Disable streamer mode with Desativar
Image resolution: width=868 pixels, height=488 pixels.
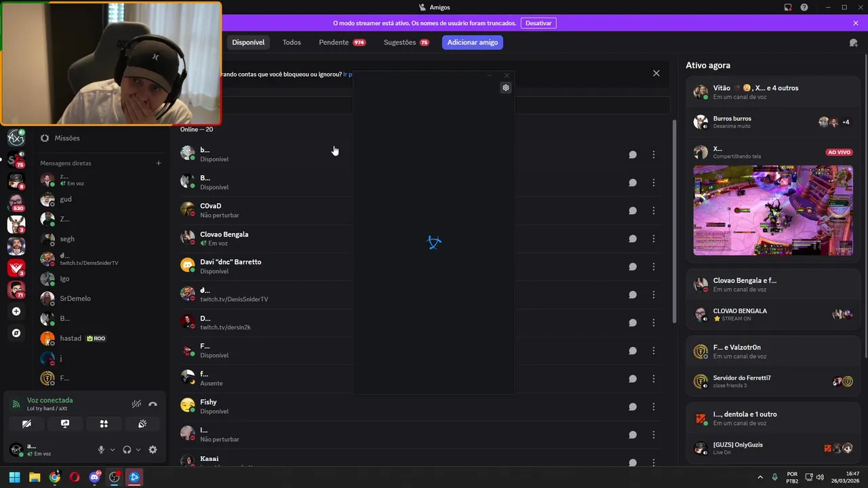(538, 23)
